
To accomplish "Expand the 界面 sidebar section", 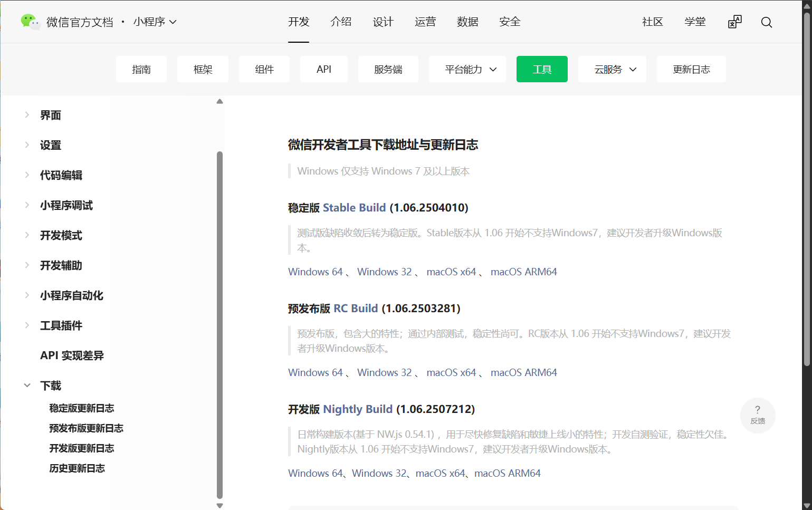I will click(x=27, y=114).
